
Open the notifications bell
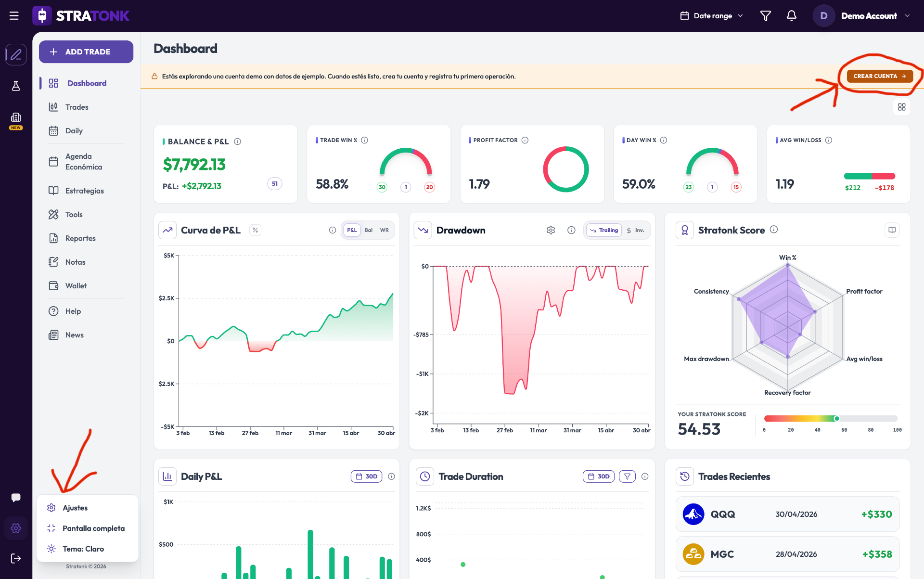[791, 16]
